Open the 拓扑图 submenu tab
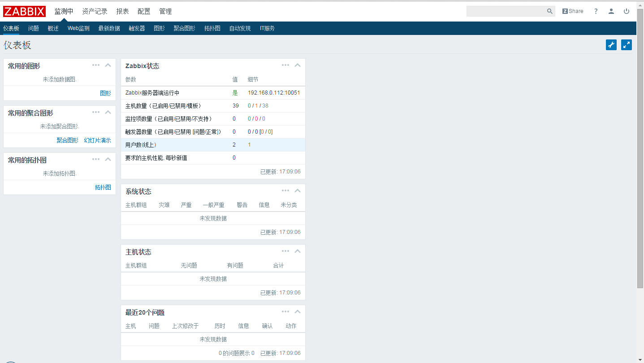 tap(212, 28)
